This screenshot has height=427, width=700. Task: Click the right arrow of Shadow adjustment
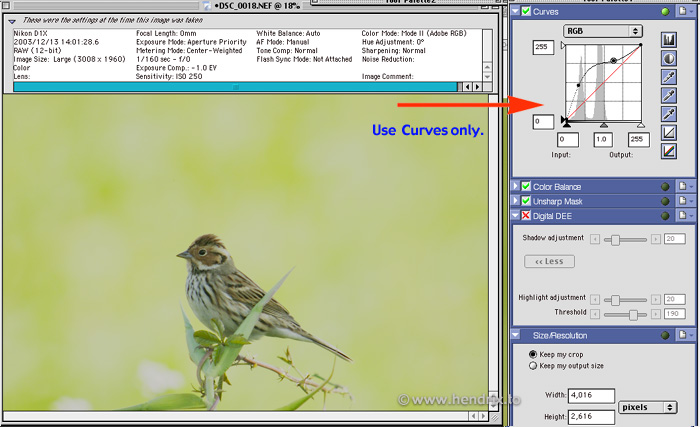pos(655,240)
